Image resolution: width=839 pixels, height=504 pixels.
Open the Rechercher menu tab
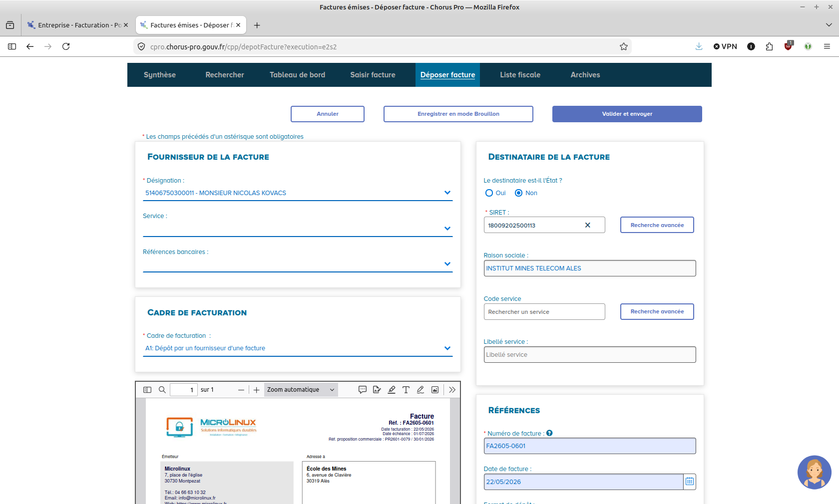click(x=225, y=75)
